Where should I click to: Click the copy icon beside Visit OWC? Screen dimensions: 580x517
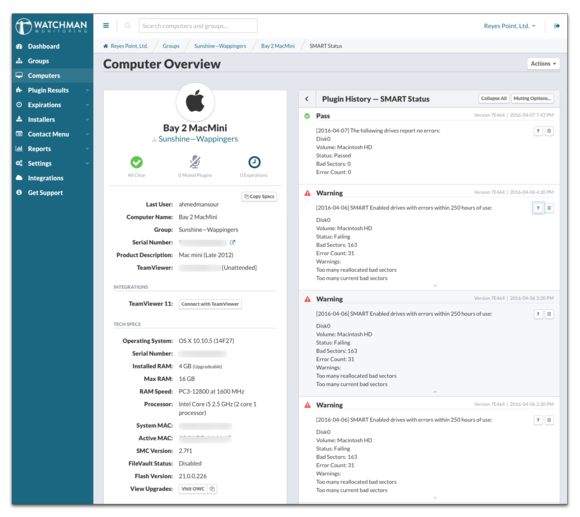coord(212,489)
